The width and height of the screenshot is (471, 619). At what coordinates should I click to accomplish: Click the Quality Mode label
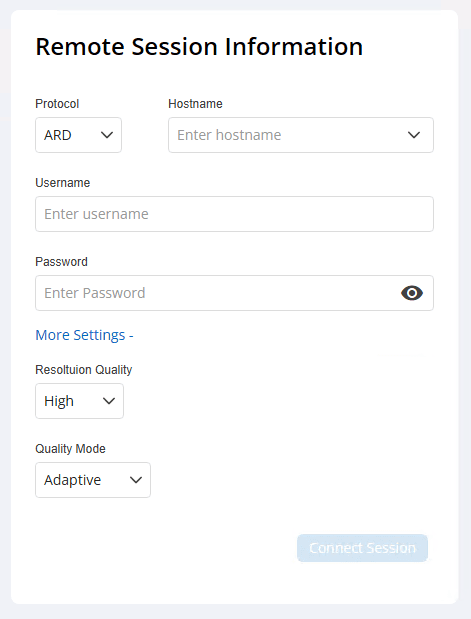(x=70, y=449)
